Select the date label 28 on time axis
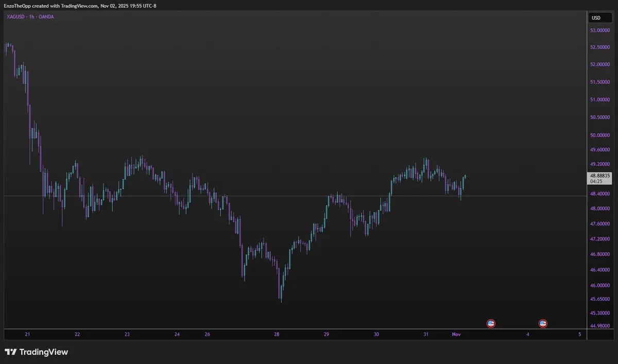The height and width of the screenshot is (364, 618). point(277,335)
